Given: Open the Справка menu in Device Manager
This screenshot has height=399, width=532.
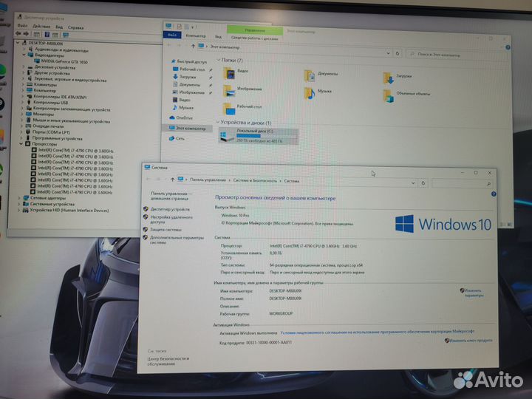Looking at the screenshot, I should [75, 27].
